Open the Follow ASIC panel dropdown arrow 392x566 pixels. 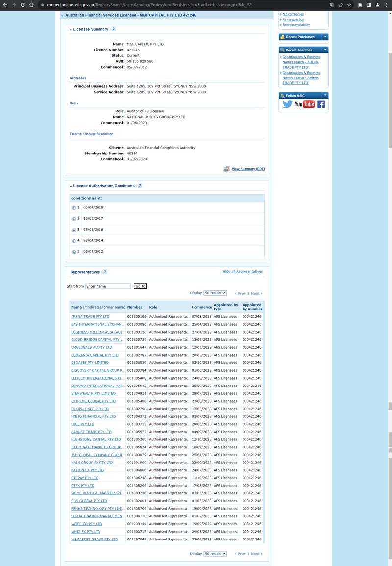coord(325,95)
